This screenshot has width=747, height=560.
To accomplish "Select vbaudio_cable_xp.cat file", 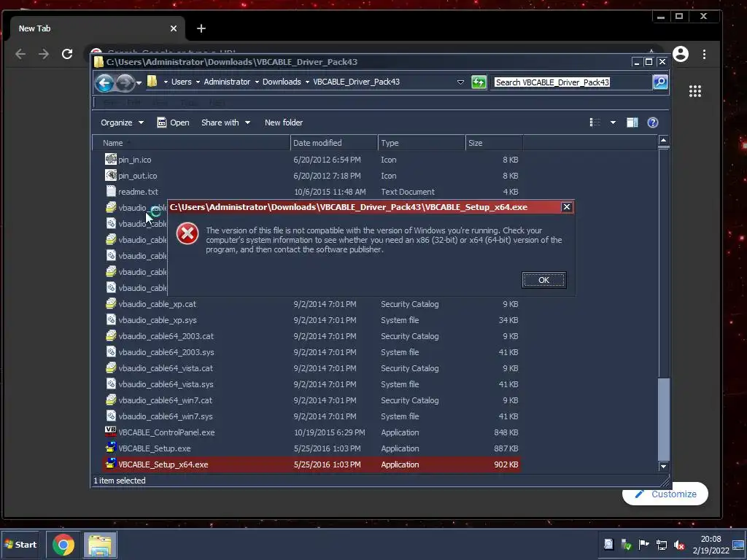I will point(311,304).
